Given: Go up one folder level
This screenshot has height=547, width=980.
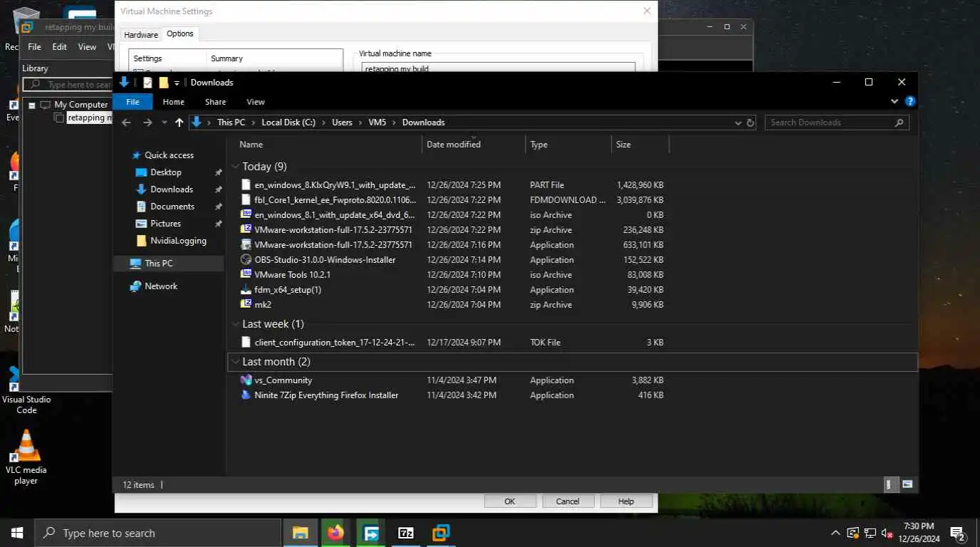Looking at the screenshot, I should click(179, 123).
